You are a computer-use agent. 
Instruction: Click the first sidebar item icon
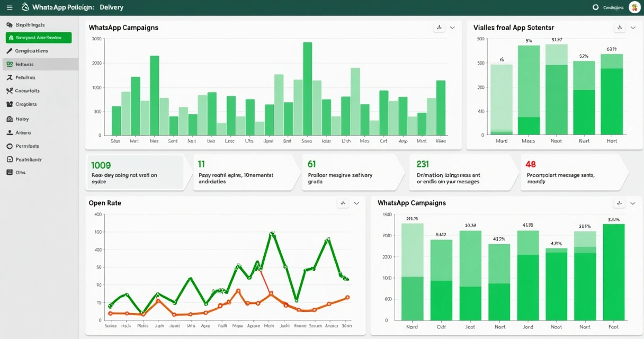coord(10,25)
